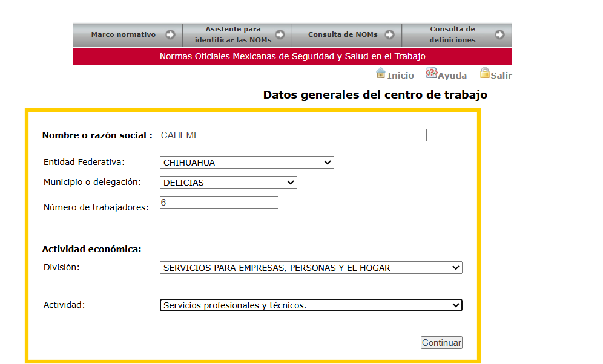Open Asistente para identificar las NOMs menu
Viewport: 603px width, 364px height.
pos(238,34)
